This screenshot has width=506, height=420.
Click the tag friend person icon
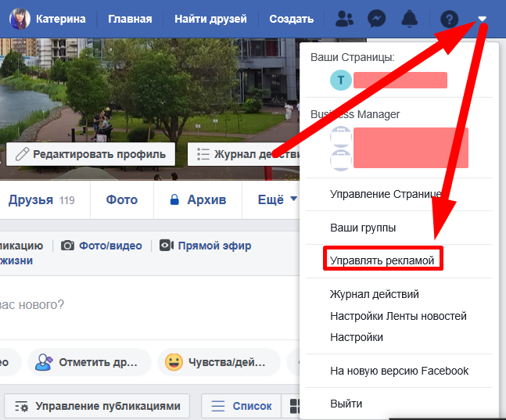click(44, 362)
